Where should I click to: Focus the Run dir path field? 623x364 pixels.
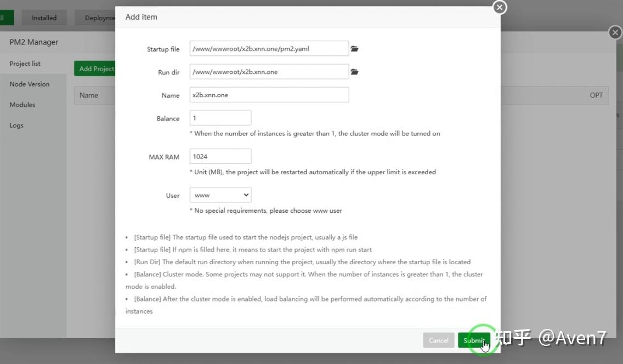tap(269, 71)
